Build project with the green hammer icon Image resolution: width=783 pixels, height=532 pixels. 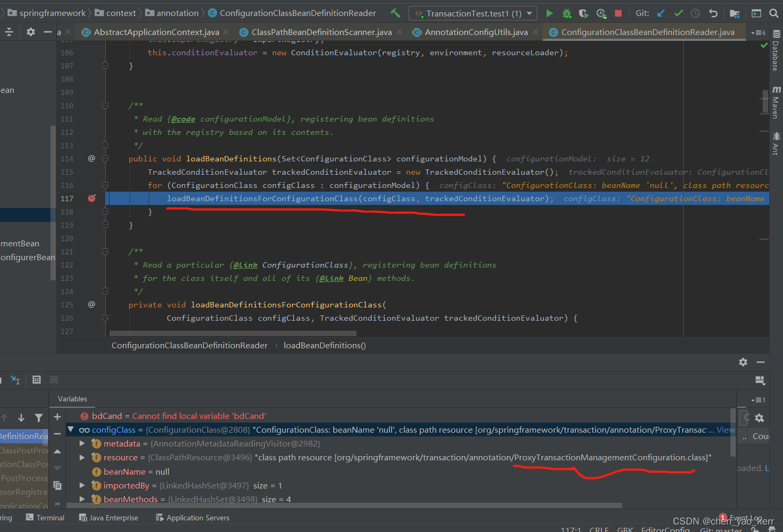[x=395, y=13]
